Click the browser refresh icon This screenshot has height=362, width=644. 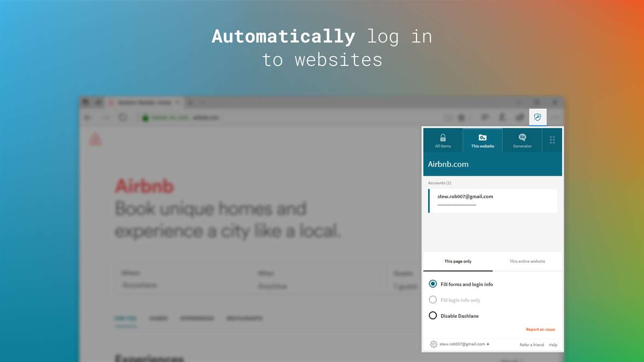point(122,118)
